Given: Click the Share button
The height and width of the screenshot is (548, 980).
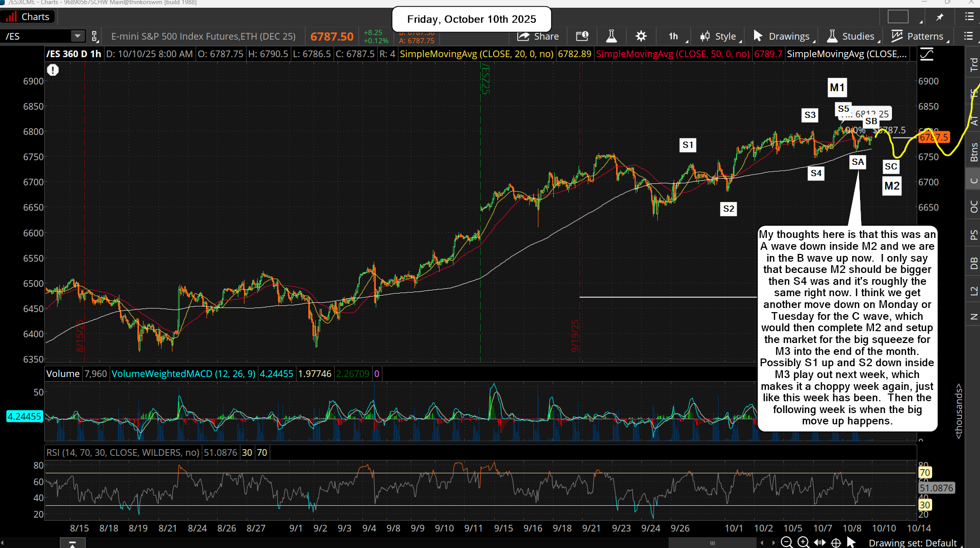Looking at the screenshot, I should 538,36.
